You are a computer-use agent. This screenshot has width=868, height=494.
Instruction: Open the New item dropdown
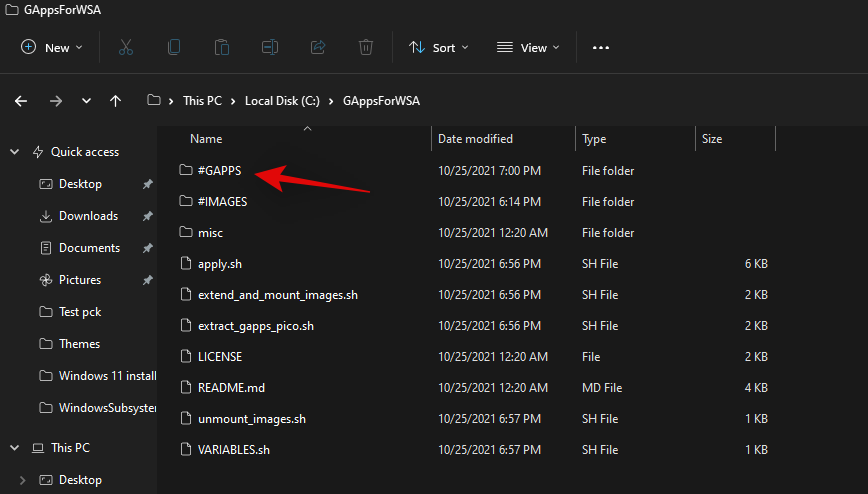click(52, 47)
